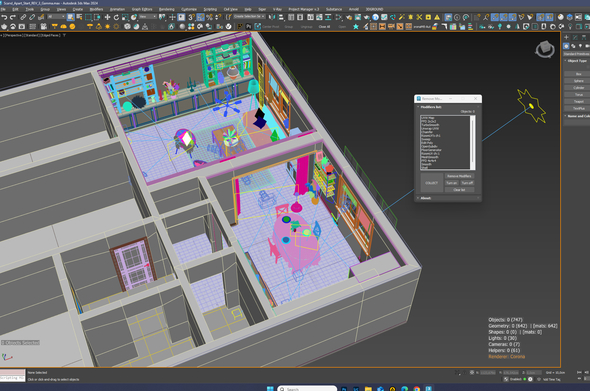Expand the About rollout
This screenshot has height=391, width=590.
tap(426, 198)
